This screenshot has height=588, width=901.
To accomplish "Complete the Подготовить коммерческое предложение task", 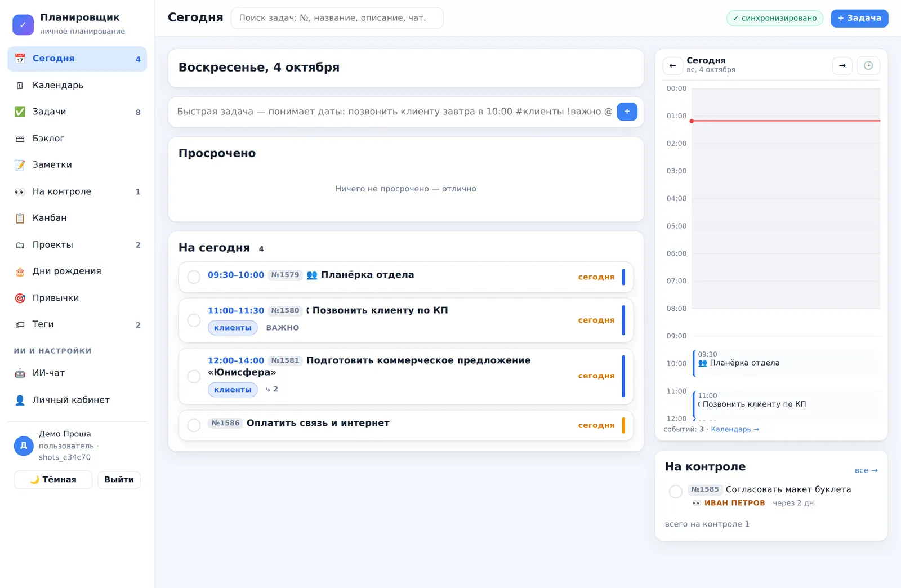I will click(x=194, y=376).
